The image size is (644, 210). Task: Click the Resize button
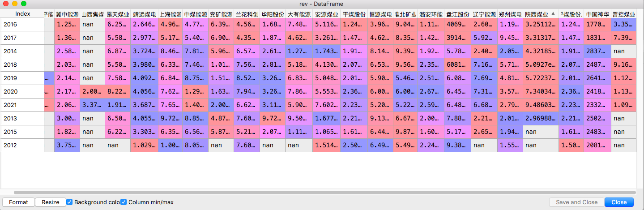coord(51,202)
